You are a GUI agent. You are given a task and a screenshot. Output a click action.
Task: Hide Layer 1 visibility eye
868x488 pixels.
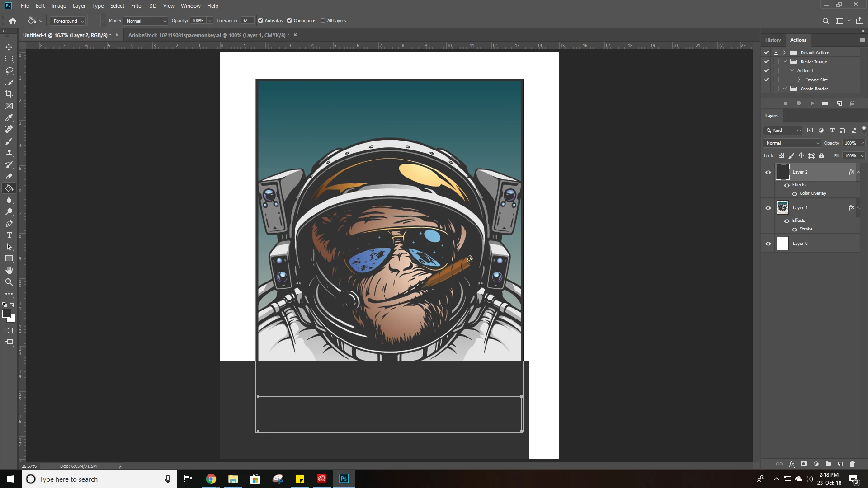(x=768, y=208)
